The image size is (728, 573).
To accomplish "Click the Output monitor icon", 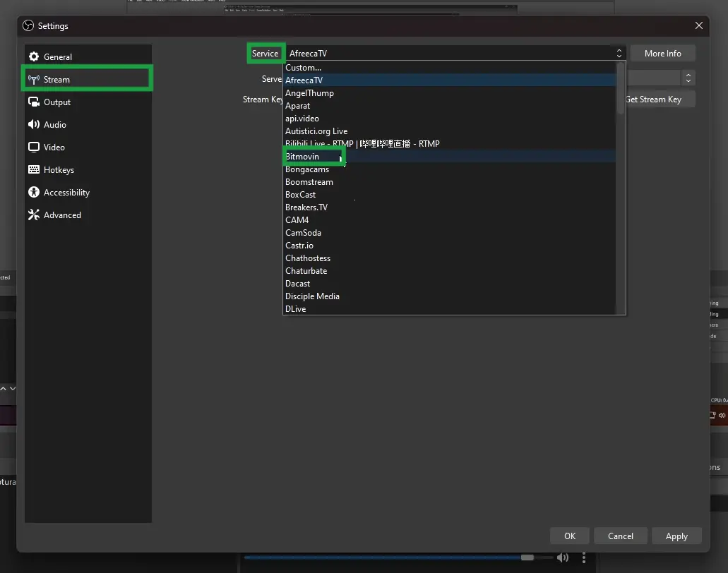I will (34, 102).
